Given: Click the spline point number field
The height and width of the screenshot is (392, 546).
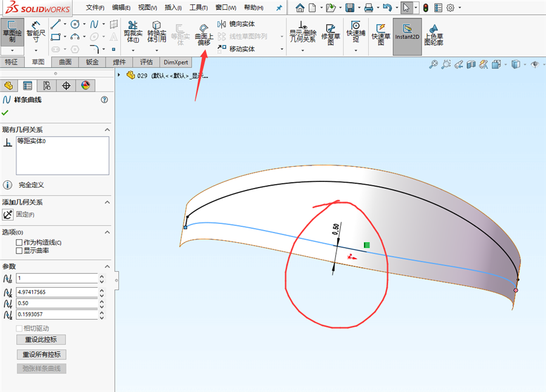Looking at the screenshot, I should [x=57, y=278].
